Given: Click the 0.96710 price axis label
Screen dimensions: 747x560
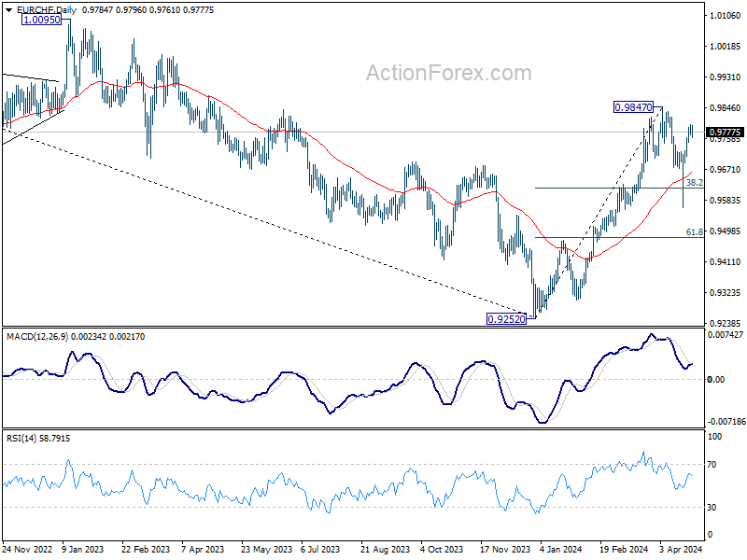Looking at the screenshot, I should 726,170.
